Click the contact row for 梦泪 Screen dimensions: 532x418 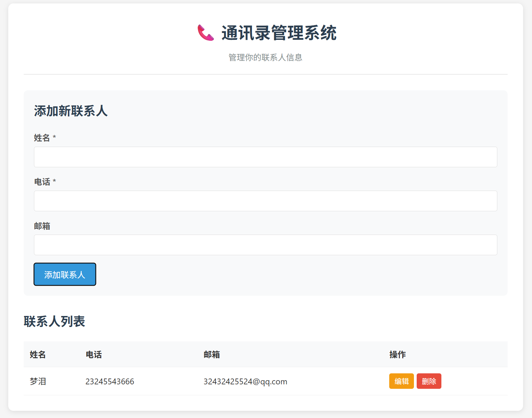coord(206,381)
